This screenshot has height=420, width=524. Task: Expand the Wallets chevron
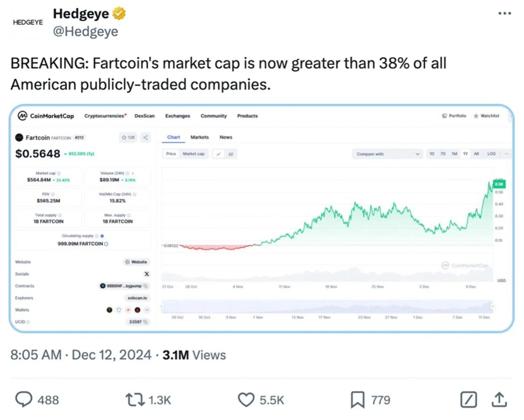[x=146, y=310]
